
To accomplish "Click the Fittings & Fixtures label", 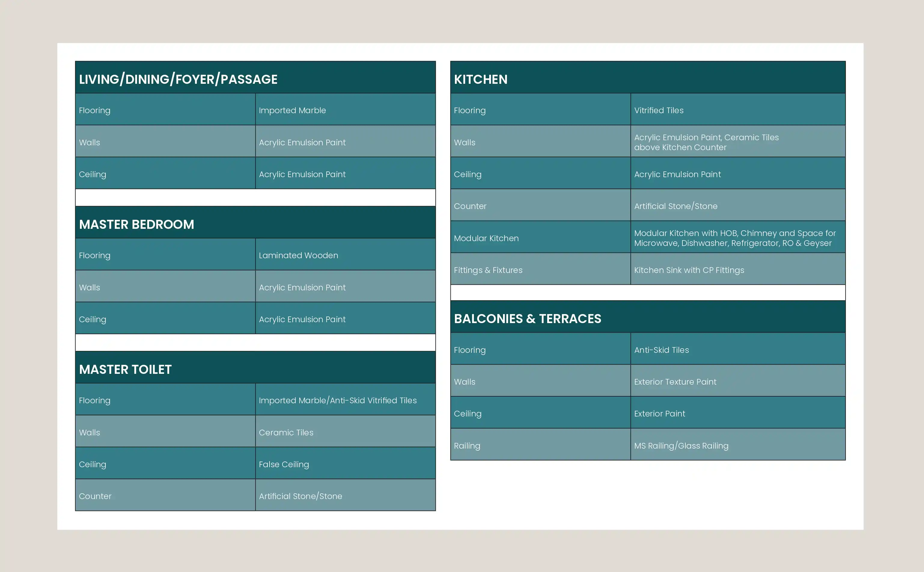I will click(488, 270).
